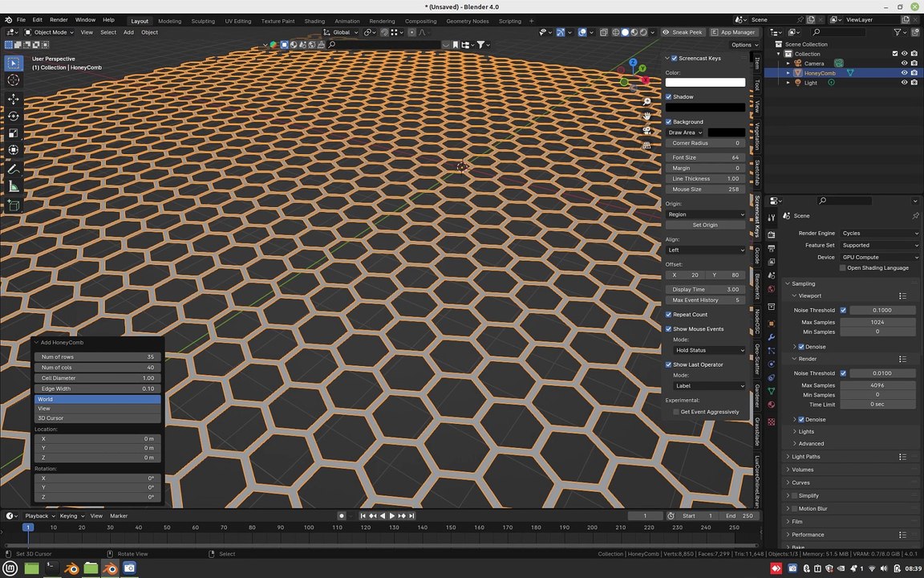
Task: Open the Device GPU Compute dropdown
Action: point(880,257)
